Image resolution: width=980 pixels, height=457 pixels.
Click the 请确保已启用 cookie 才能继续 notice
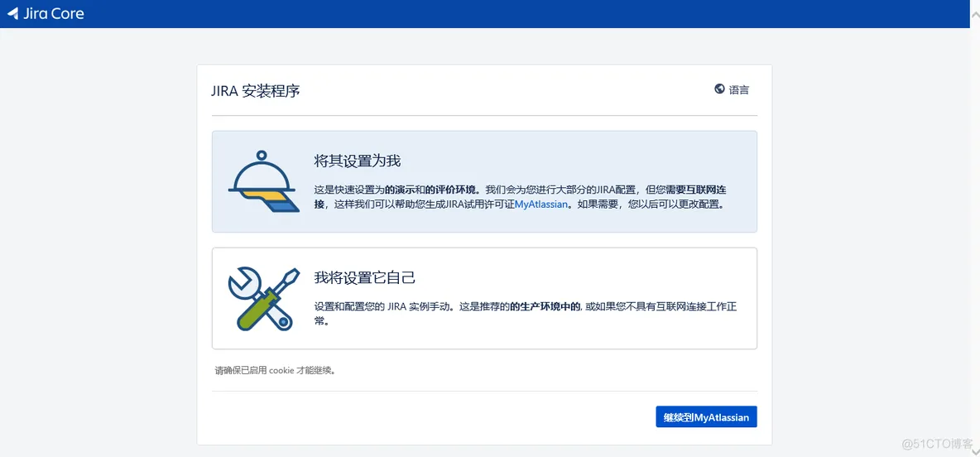(x=276, y=370)
